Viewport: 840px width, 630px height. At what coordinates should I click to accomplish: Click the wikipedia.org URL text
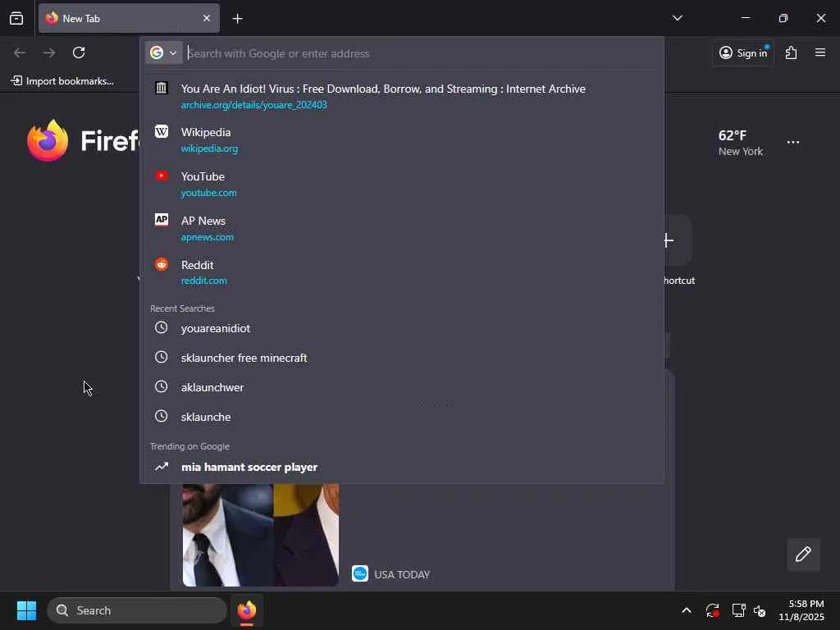[209, 149]
